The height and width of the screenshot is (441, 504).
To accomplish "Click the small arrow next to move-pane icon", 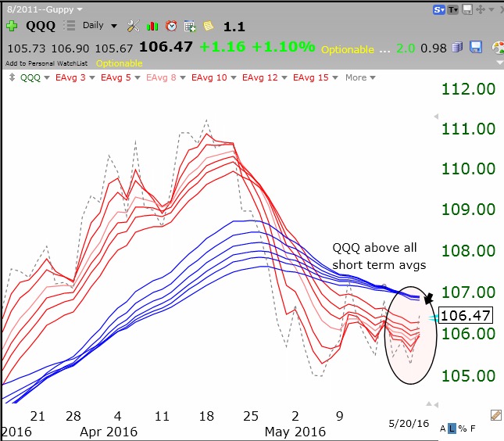I will [491, 9].
